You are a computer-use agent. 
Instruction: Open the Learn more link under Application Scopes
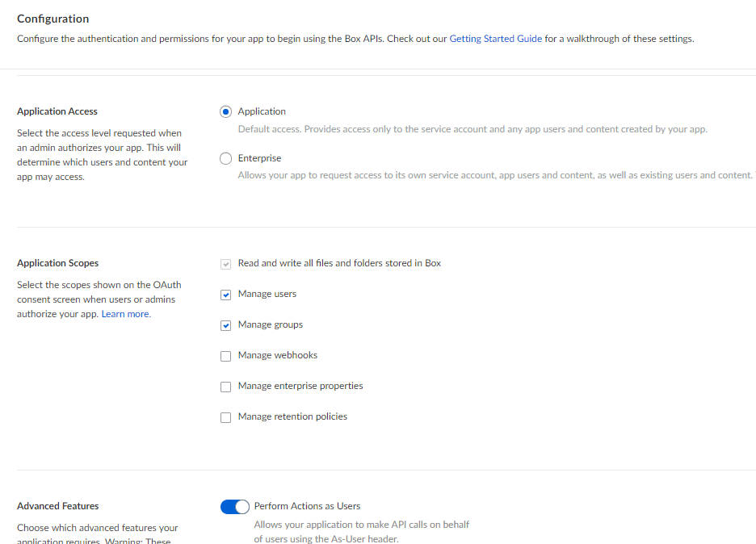coord(125,313)
